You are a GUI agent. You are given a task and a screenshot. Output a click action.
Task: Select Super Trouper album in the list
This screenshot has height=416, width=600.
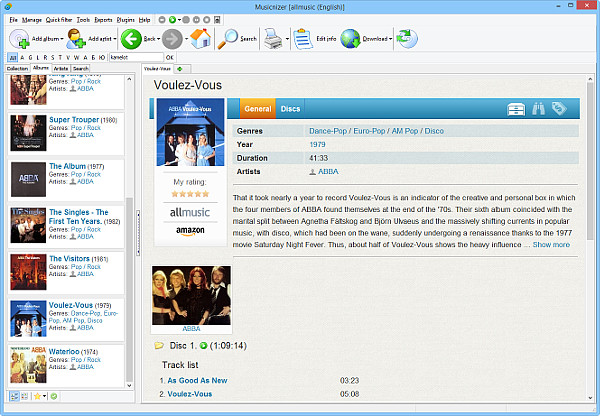pos(66,133)
